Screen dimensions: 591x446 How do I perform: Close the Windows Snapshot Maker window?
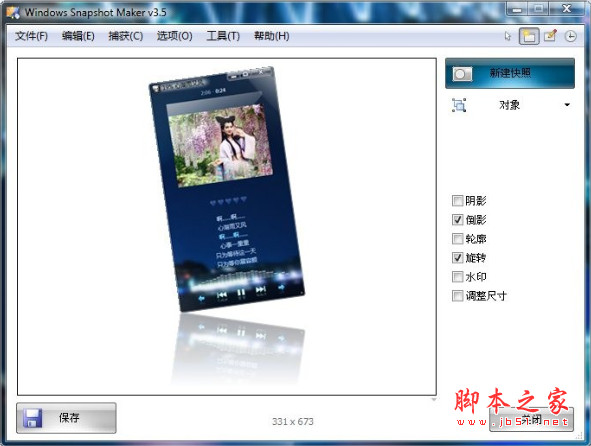[x=567, y=9]
